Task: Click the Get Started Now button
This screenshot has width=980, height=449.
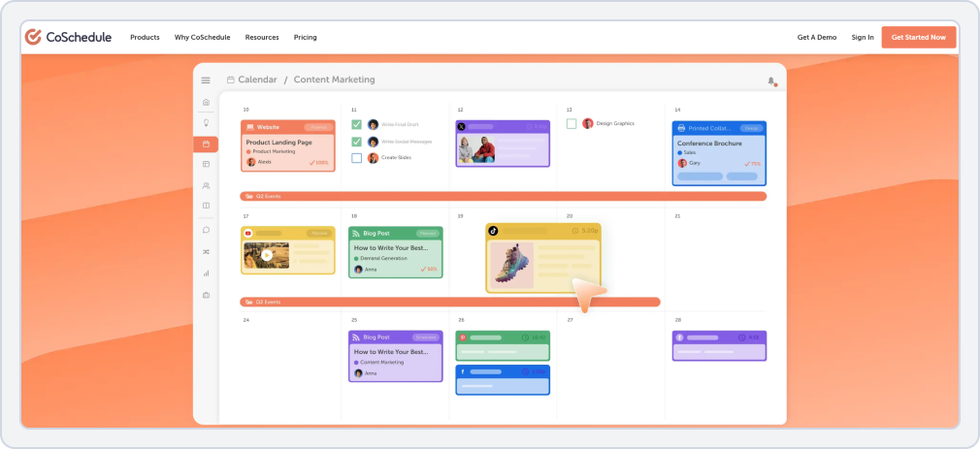Action: coord(919,38)
